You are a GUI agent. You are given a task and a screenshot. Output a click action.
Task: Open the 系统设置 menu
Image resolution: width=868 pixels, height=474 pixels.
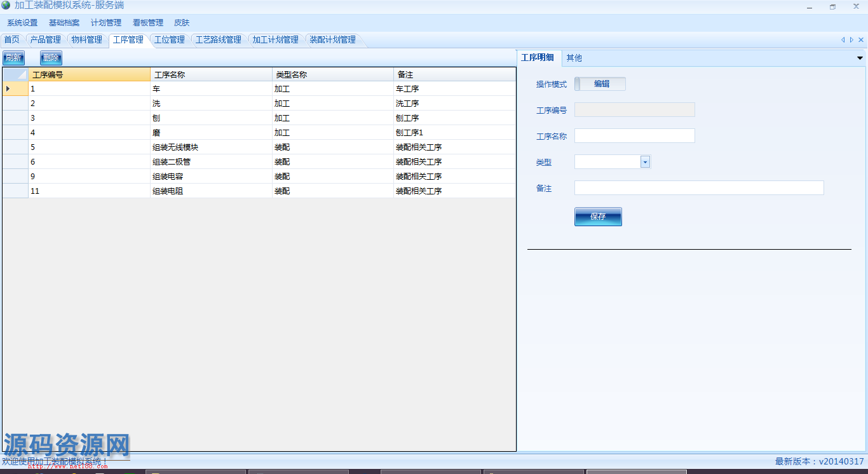(x=22, y=23)
